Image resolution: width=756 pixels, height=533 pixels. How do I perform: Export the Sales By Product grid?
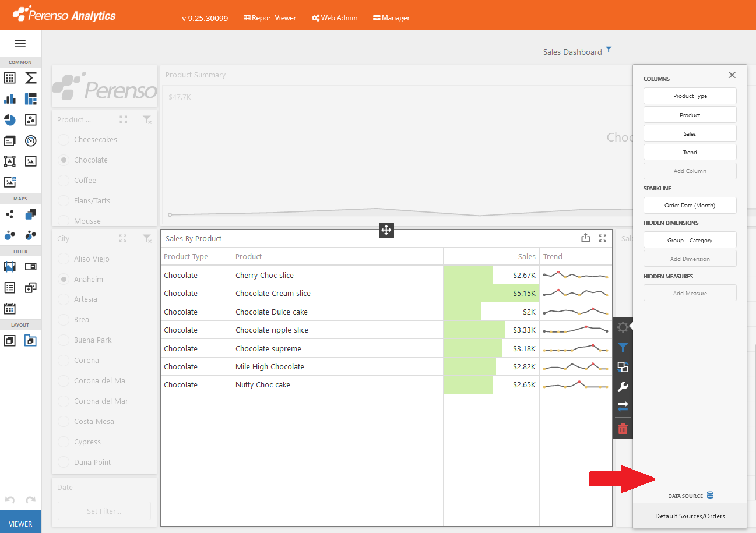pyautogui.click(x=586, y=238)
